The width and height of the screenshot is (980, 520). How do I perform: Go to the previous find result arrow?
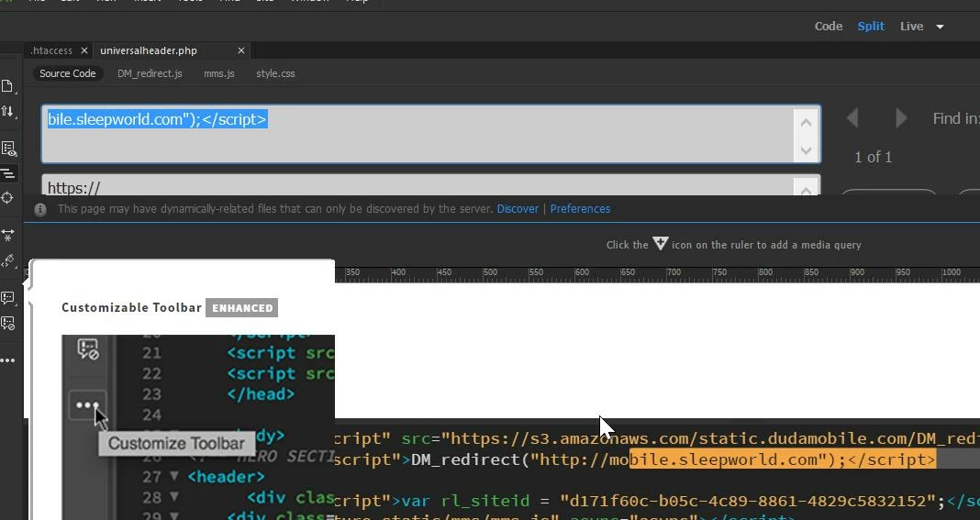(852, 118)
